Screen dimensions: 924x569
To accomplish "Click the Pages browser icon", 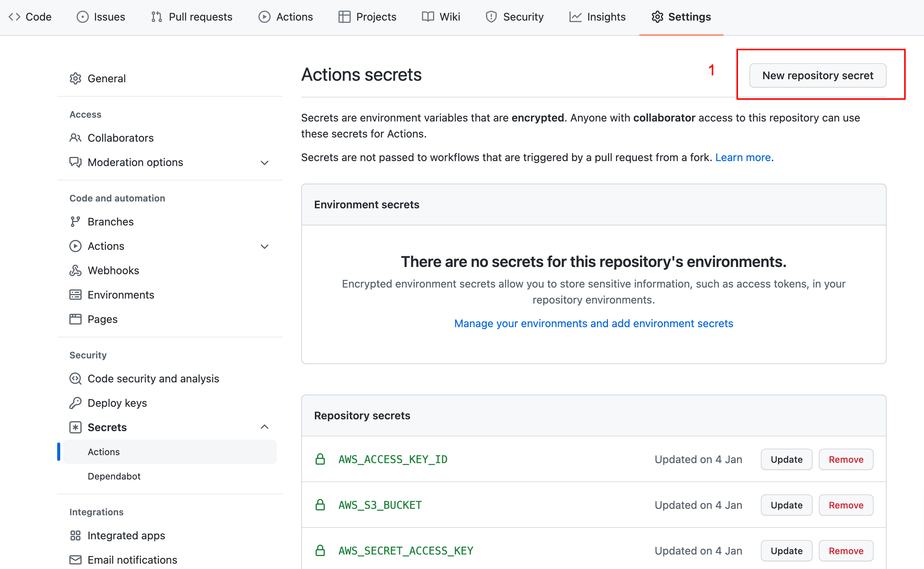I will [75, 319].
